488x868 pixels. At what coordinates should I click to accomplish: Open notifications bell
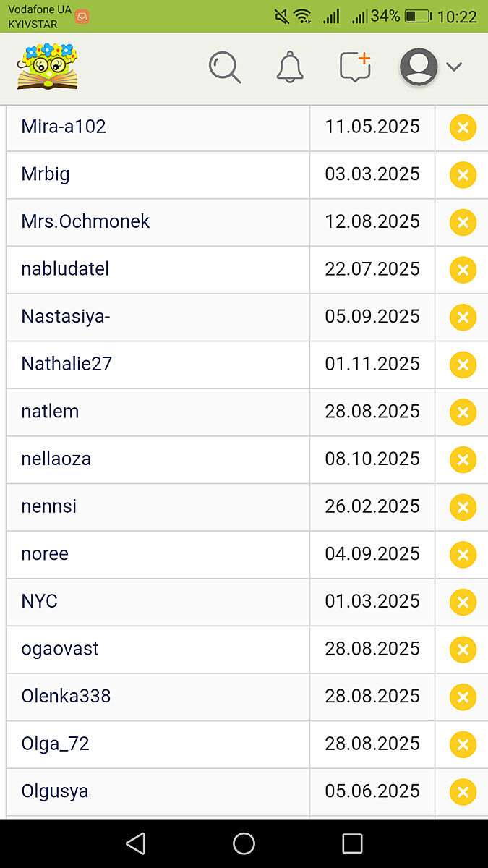click(x=290, y=67)
